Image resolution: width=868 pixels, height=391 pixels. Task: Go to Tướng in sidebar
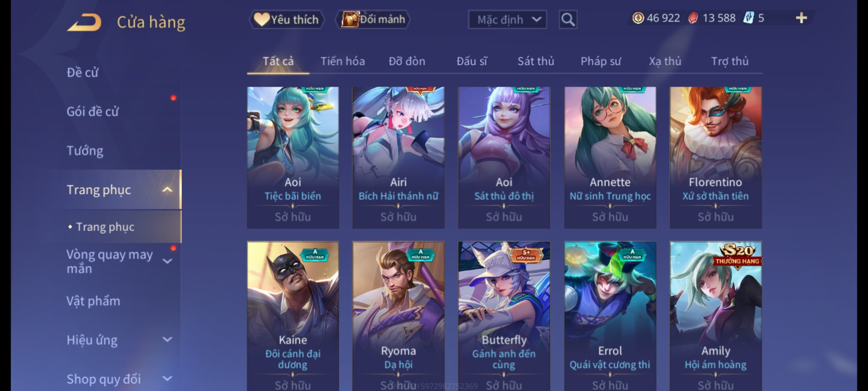pos(85,151)
